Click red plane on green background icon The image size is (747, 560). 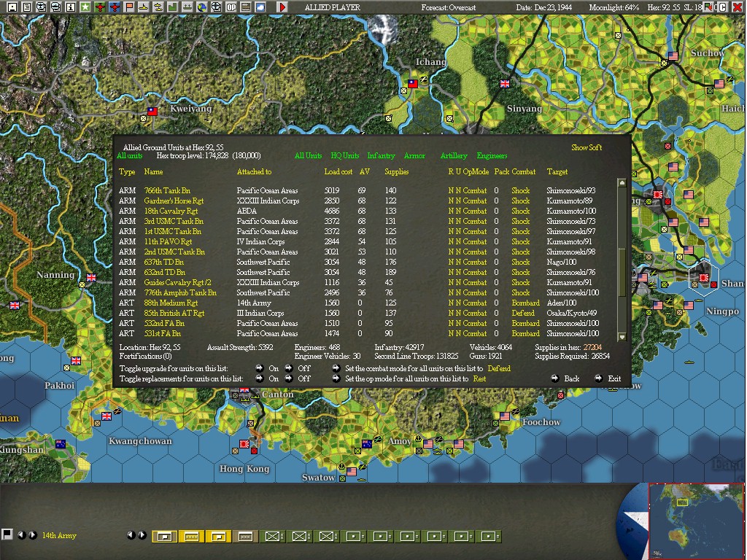100,7
